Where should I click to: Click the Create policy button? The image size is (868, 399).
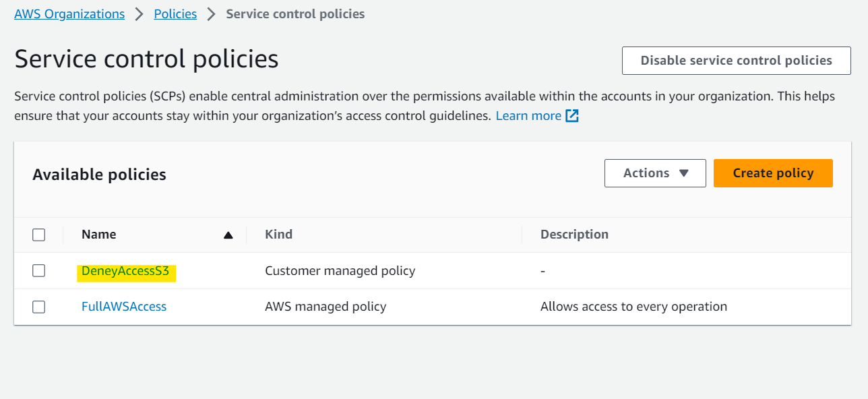click(x=773, y=173)
